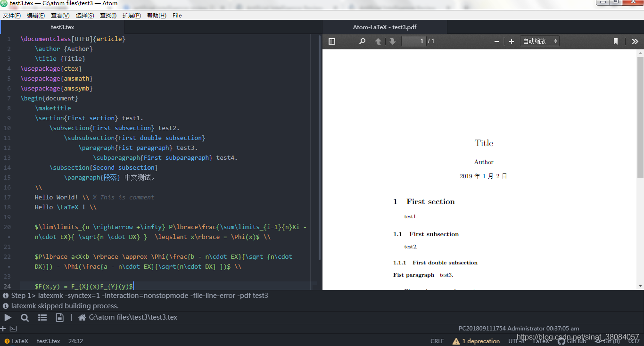Switch to Atom-LaTeX - test3.pdf tab
This screenshot has width=644, height=346.
(385, 27)
